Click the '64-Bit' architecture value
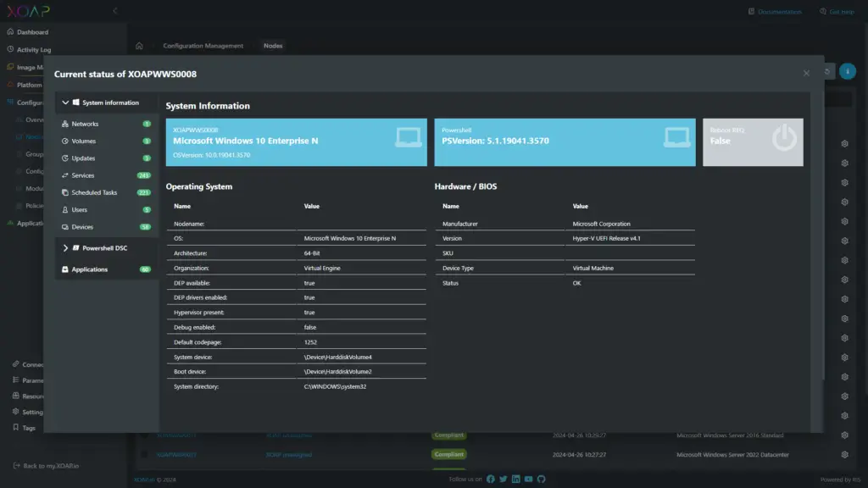Viewport: 868px width, 488px height. (x=312, y=253)
